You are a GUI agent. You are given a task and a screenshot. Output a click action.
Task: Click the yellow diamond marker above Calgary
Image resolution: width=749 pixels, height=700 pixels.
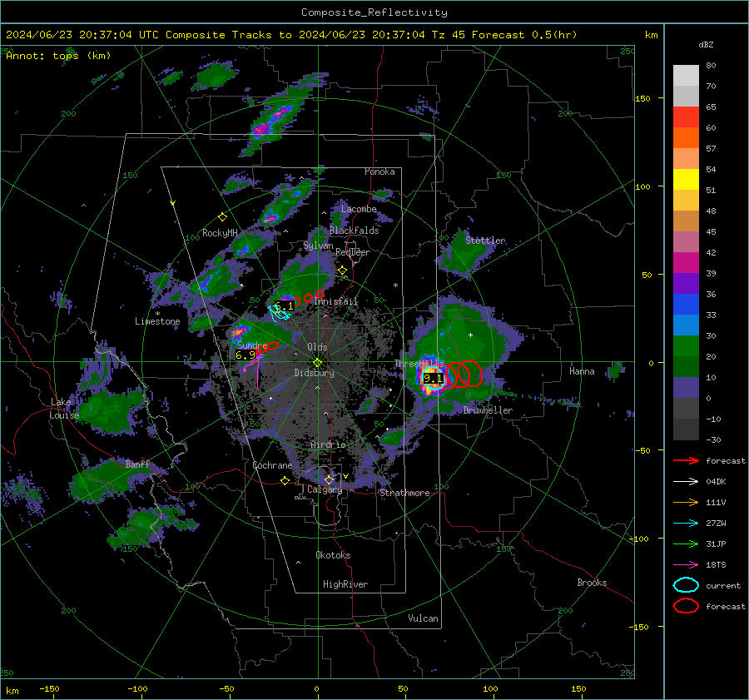[329, 479]
